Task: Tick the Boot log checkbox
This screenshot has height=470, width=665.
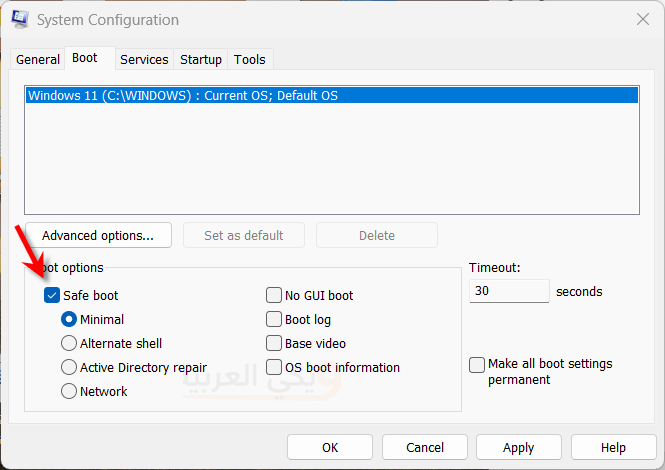Action: coord(274,319)
